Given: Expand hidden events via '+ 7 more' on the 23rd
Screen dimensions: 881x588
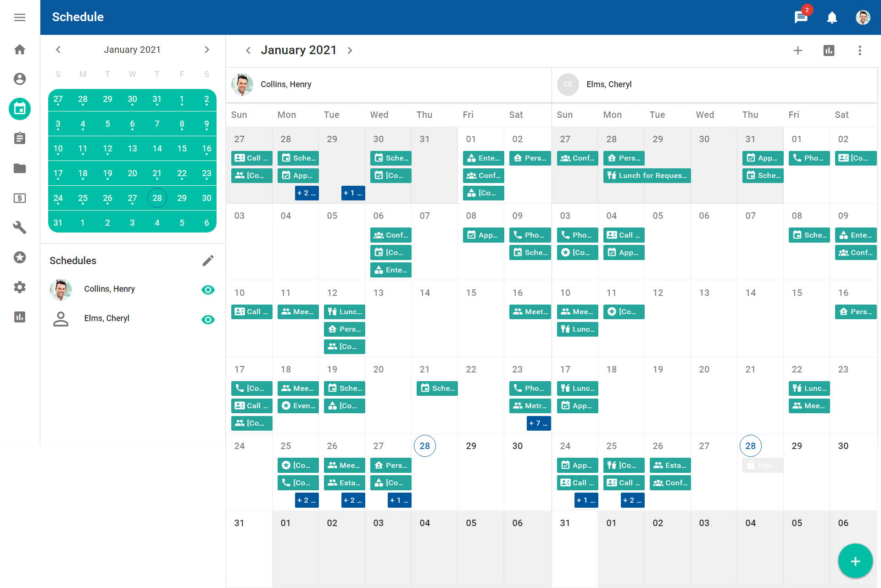Looking at the screenshot, I should (539, 423).
